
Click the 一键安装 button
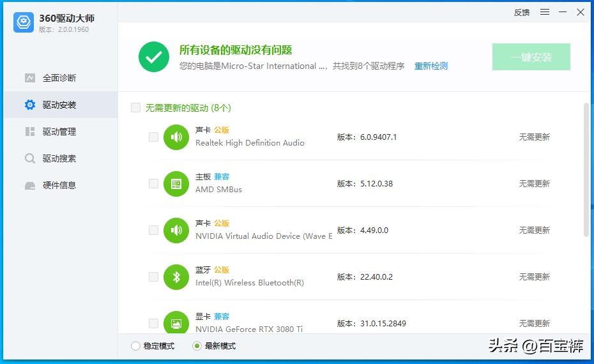pos(531,57)
